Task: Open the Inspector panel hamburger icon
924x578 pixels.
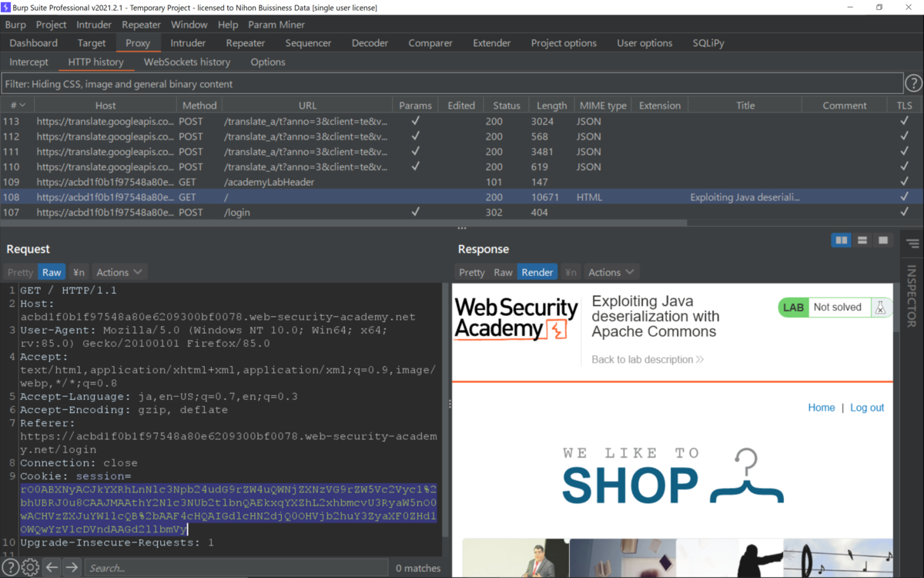Action: [912, 244]
